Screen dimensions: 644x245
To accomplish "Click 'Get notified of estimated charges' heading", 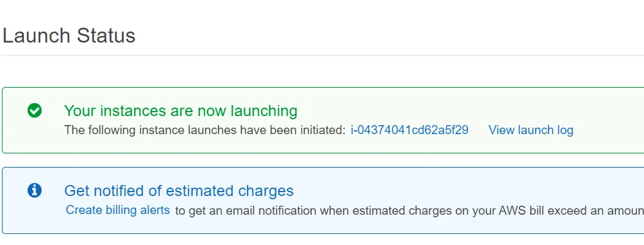I will [x=179, y=191].
